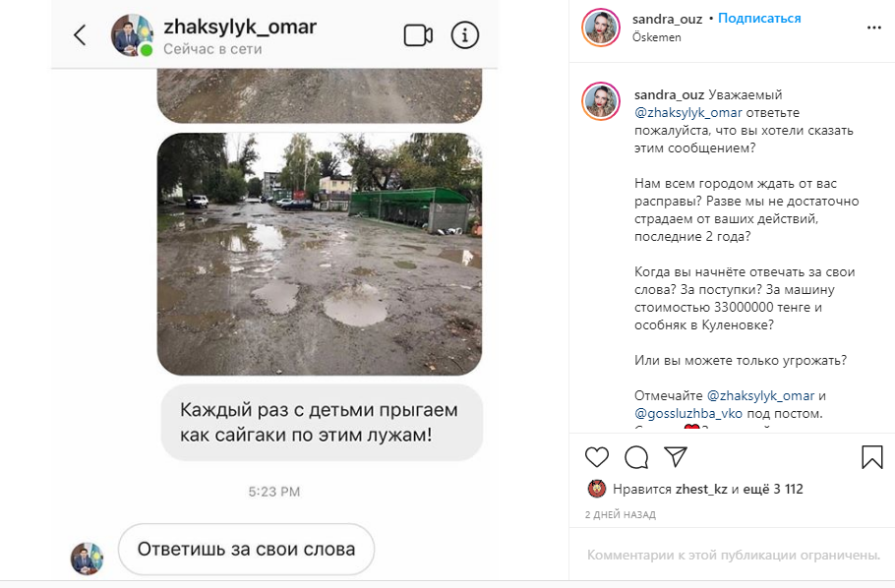Click zhaksylyk_omar avatar in chat header
Viewport: 895px width, 588px height.
[x=132, y=35]
